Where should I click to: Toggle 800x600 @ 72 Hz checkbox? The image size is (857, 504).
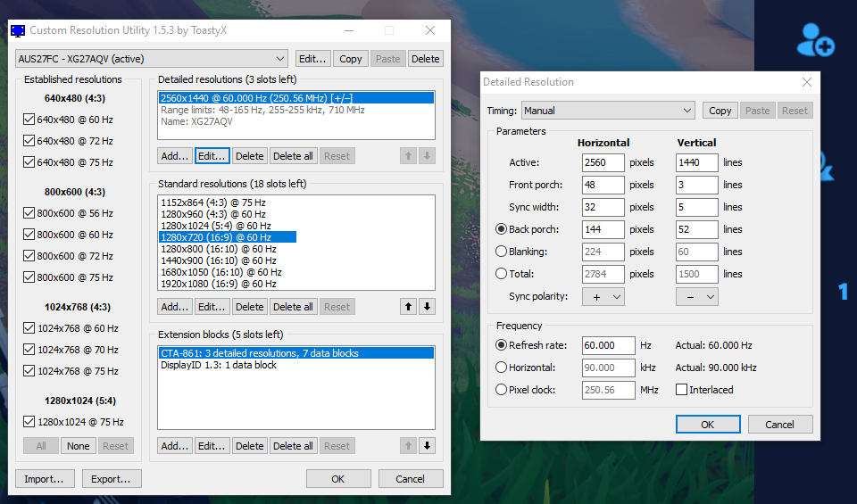click(x=29, y=255)
